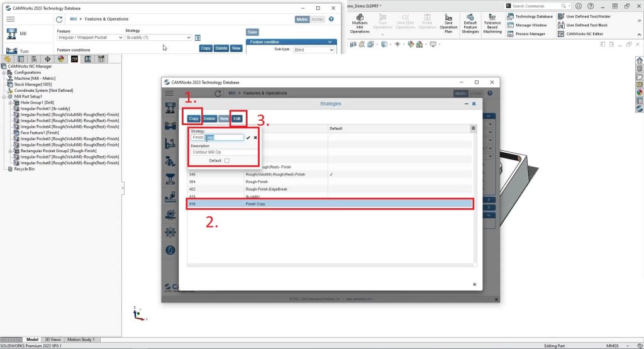Click the SOLIDWORKS user login icon
The image size is (644, 349).
pos(579,6)
